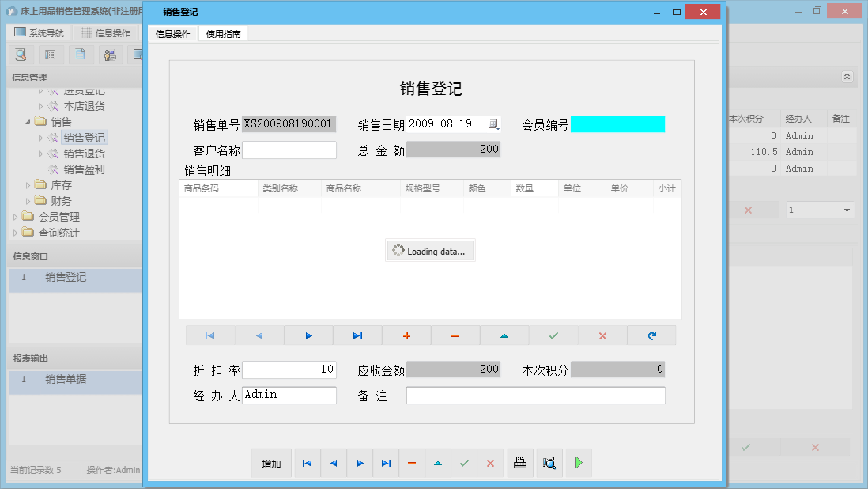868x489 pixels.
Task: Click inside the 客户名称 input field
Action: (x=289, y=150)
